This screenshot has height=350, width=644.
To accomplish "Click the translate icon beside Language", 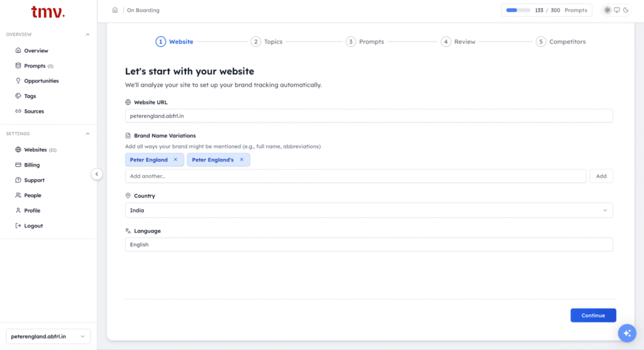I will (x=128, y=231).
